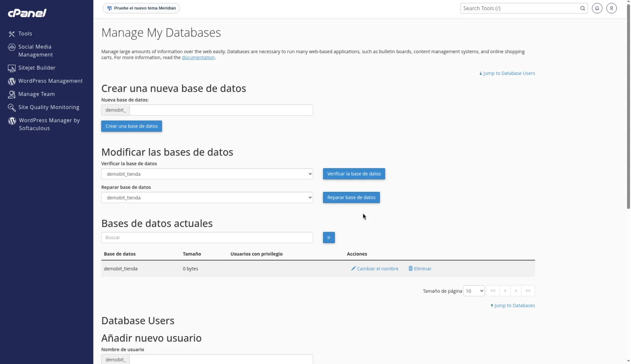The width and height of the screenshot is (631, 364).
Task: Open WordPress Manager by Softaculous
Action: [x=49, y=124]
